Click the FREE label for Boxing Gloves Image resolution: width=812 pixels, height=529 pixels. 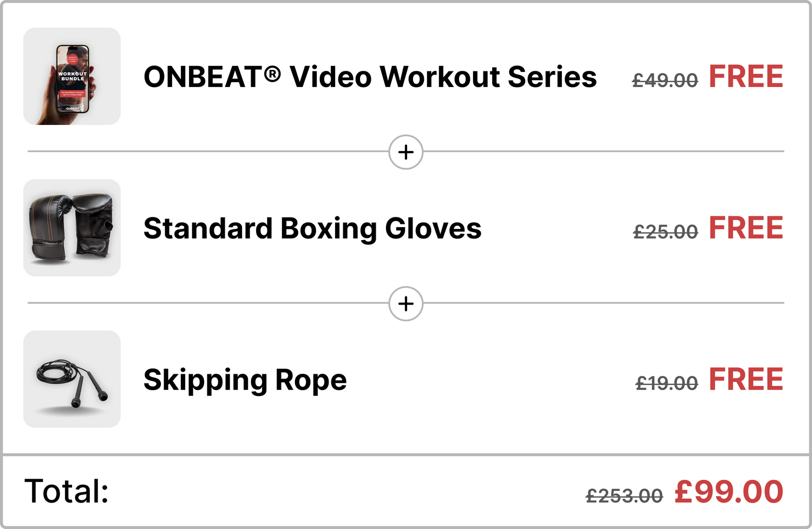tap(745, 228)
